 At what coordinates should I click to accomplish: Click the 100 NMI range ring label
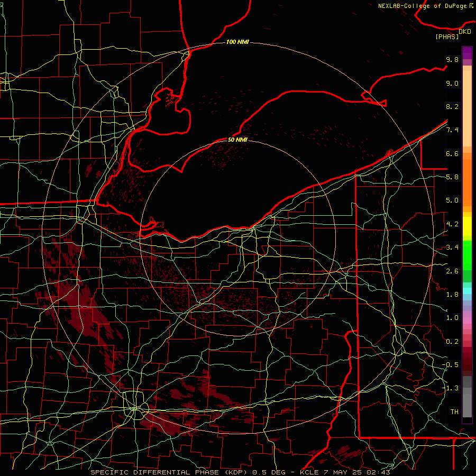[x=237, y=42]
